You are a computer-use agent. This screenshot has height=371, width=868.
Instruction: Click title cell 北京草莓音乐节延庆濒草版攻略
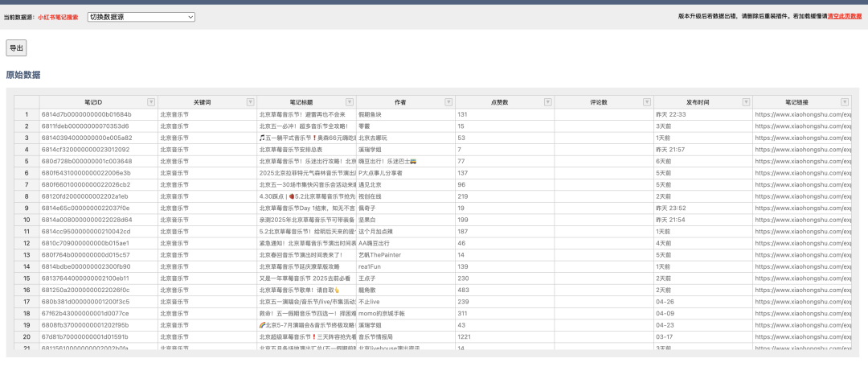click(x=307, y=266)
